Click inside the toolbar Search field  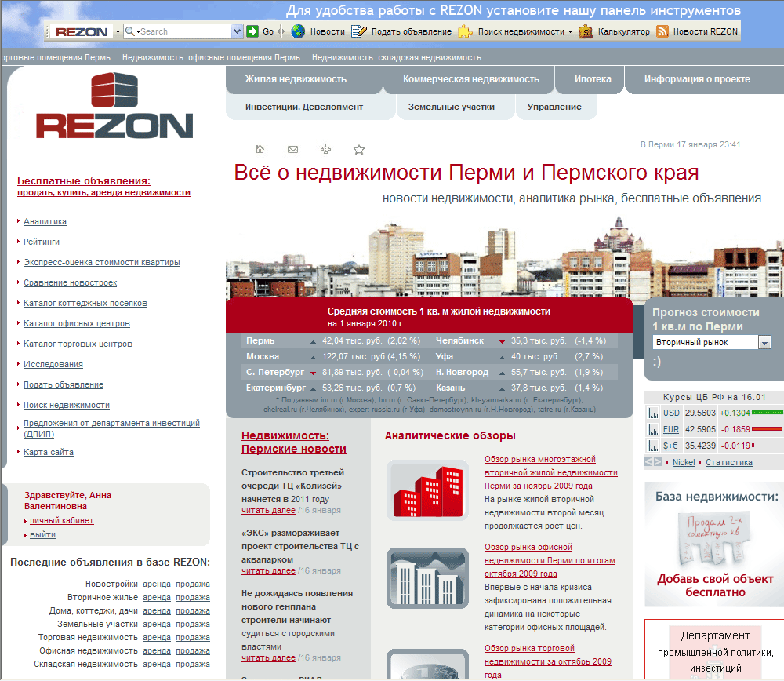184,31
